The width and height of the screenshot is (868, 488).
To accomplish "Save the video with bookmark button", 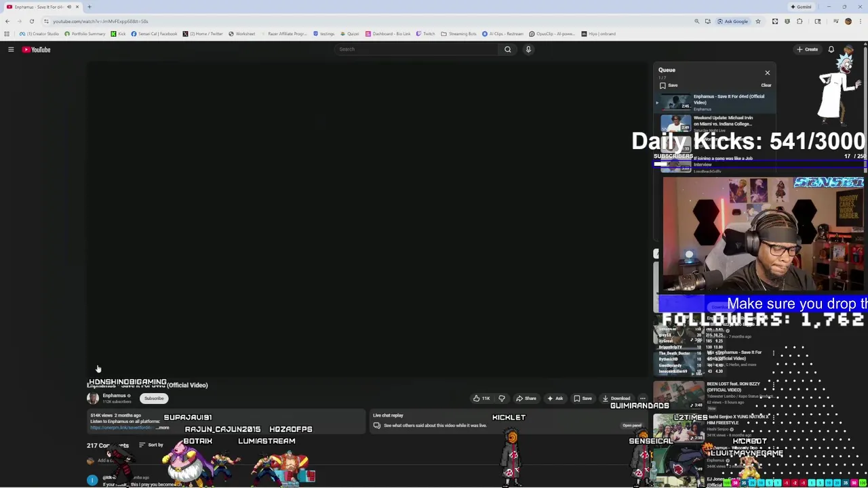I will pos(583,399).
